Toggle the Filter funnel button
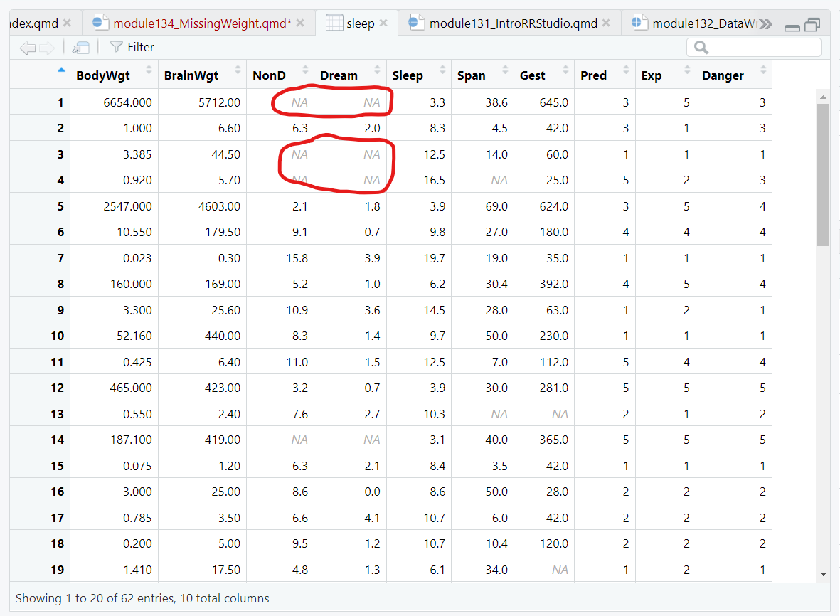 click(132, 47)
